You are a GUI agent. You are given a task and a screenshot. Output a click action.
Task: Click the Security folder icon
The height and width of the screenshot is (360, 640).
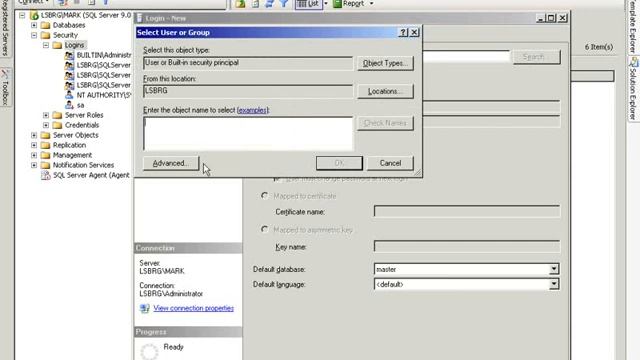46,35
